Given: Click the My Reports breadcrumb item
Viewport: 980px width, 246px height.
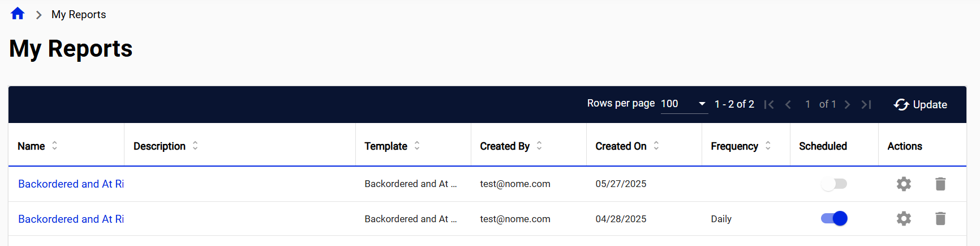Looking at the screenshot, I should click(79, 15).
